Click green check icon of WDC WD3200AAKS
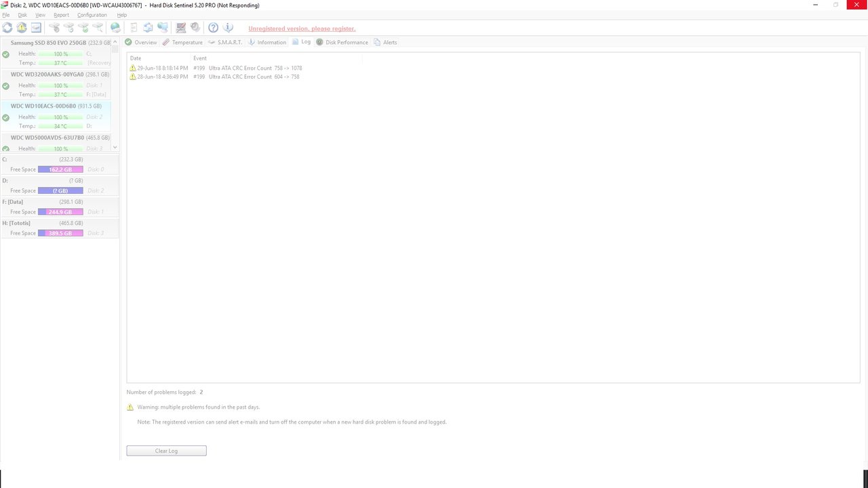Image resolution: width=868 pixels, height=488 pixels. click(5, 86)
